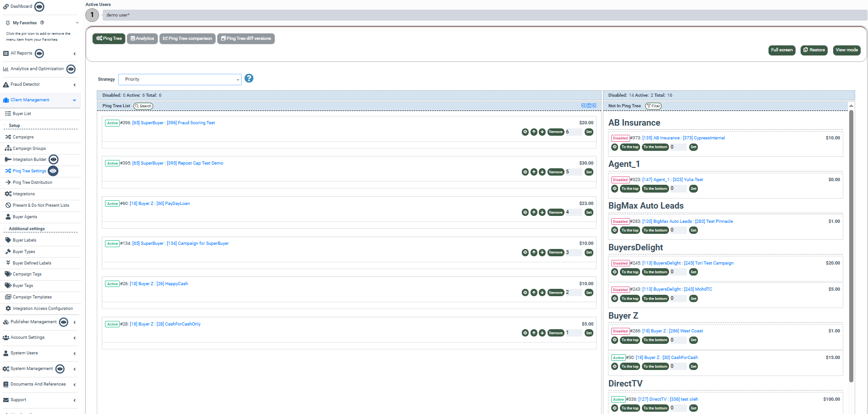The image size is (868, 414).
Task: Click the pause icon on the CypressInternal campaign
Action: [x=614, y=147]
